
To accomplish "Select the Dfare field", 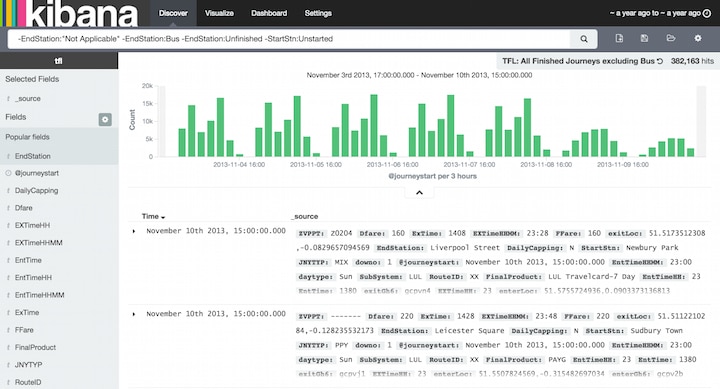I will [x=23, y=208].
